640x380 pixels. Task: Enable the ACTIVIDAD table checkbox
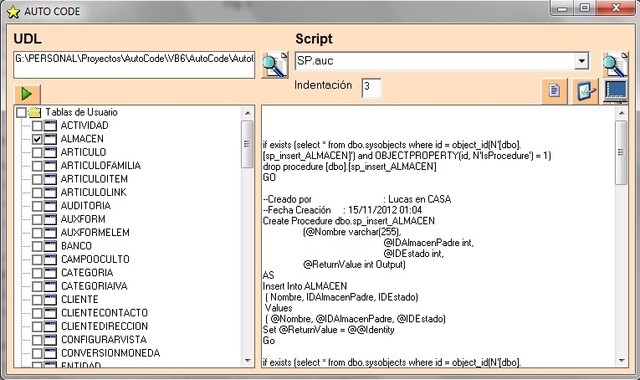37,126
